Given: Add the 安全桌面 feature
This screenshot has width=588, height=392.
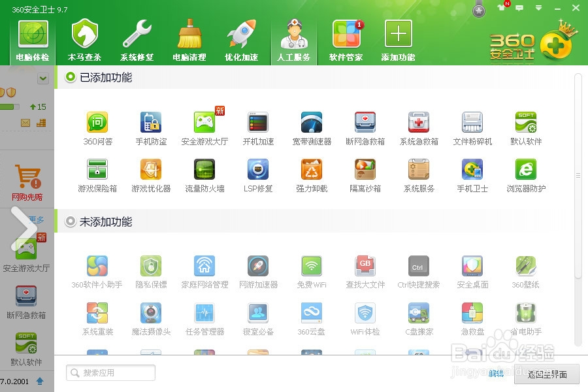Looking at the screenshot, I should (472, 272).
